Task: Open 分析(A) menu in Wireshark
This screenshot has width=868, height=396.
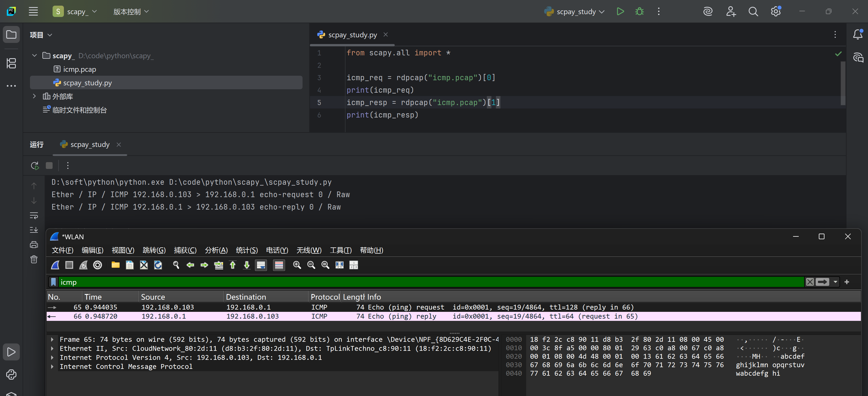Action: [x=216, y=250]
